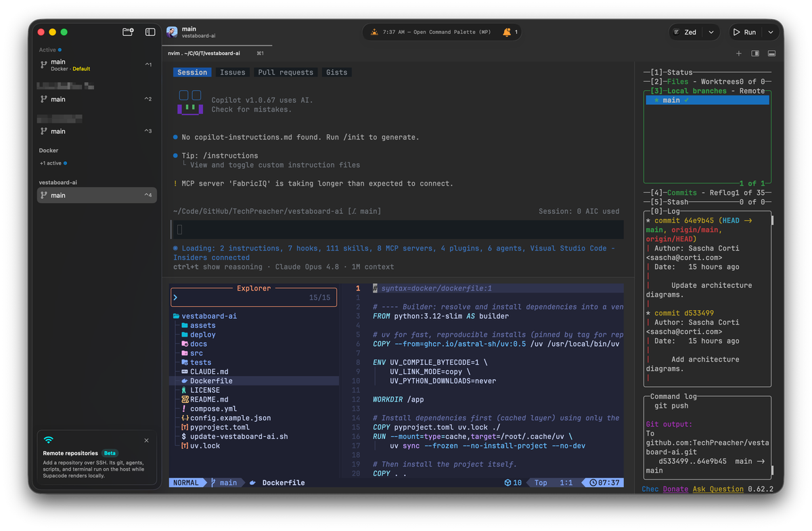Click the LICENSE file icon
812x531 pixels.
point(185,390)
